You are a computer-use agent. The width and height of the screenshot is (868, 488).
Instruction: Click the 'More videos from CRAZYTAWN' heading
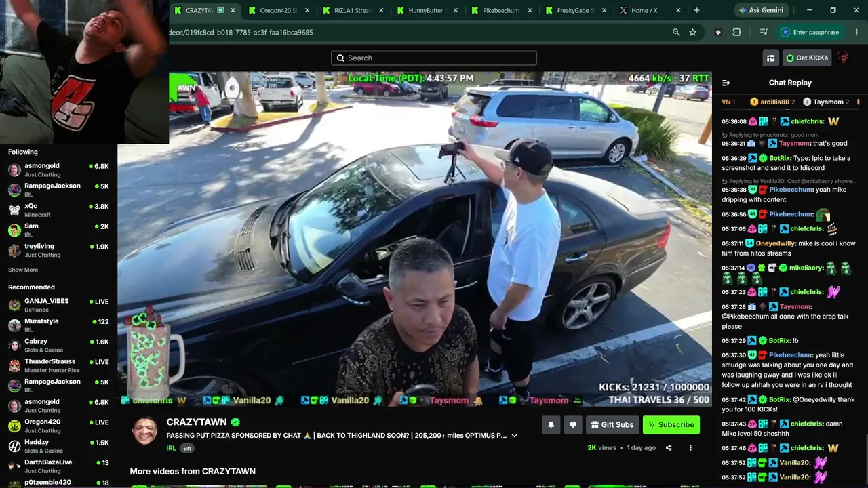click(193, 472)
